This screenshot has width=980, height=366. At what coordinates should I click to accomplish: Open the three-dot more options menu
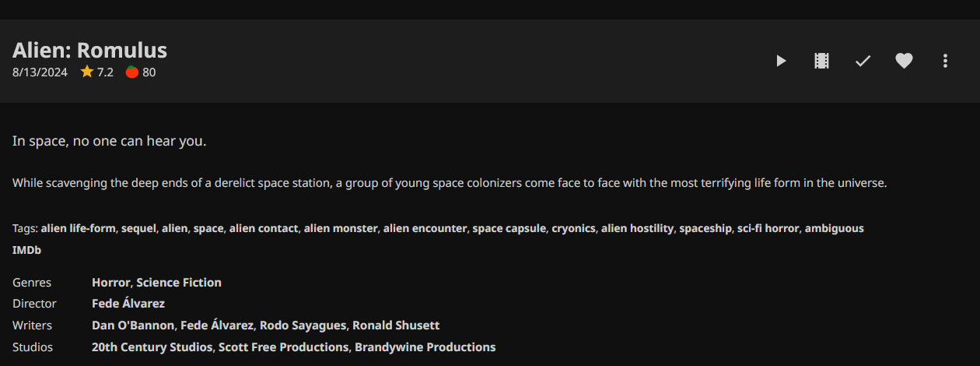(945, 61)
